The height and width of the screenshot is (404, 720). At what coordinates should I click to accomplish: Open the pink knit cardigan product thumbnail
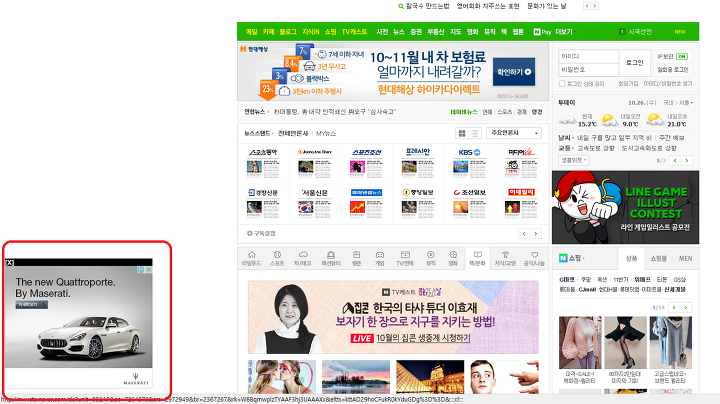[x=580, y=342]
